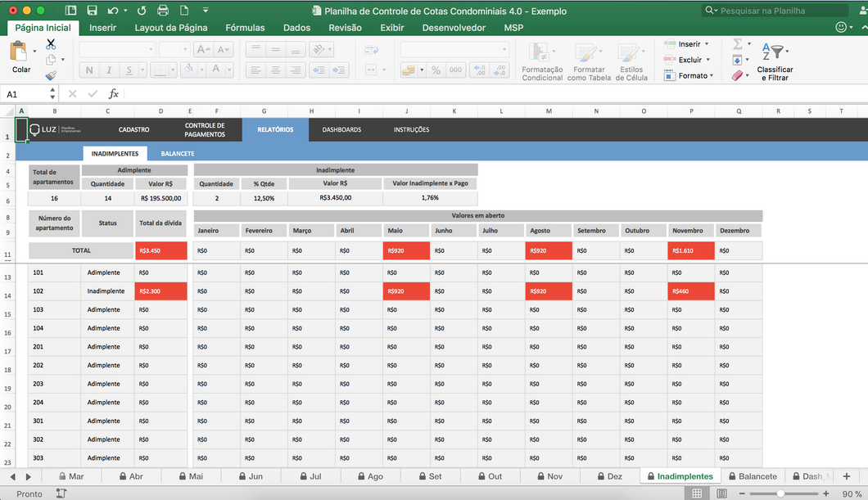
Task: Open the CADASTRO section link
Action: click(133, 129)
